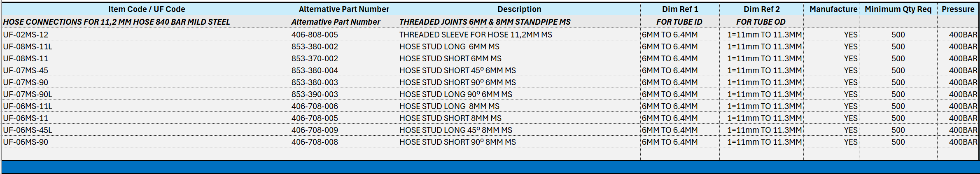Click the UF-06MS-90 item code cell
The width and height of the screenshot is (980, 174).
click(26, 142)
